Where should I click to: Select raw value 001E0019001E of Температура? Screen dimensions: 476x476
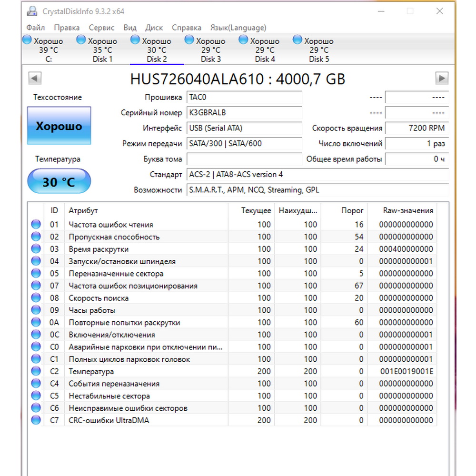(x=407, y=371)
